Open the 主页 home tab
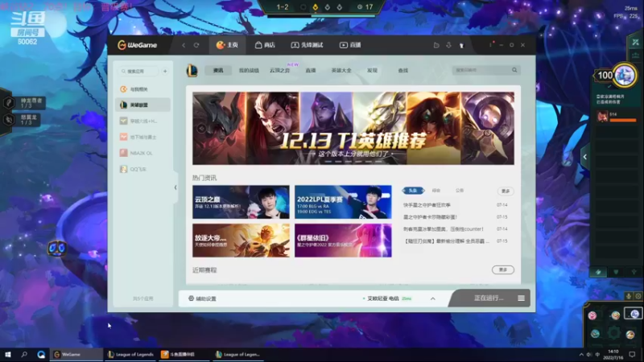The image size is (644, 362). point(227,45)
